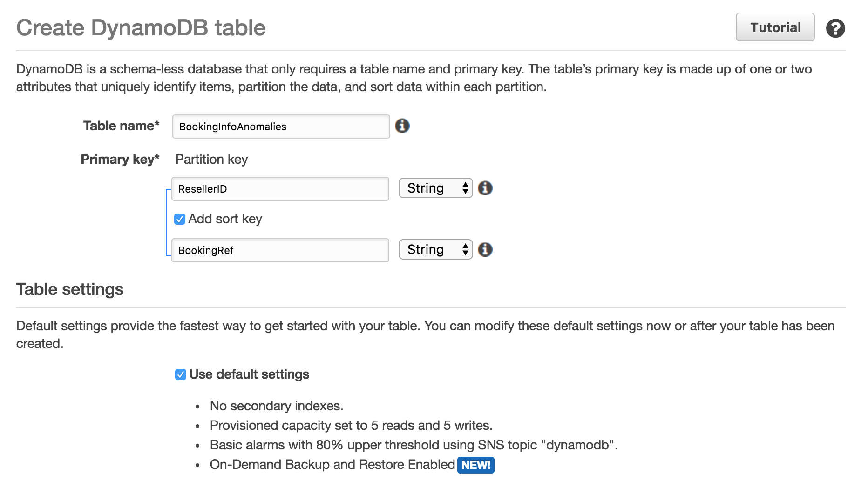868x481 pixels.
Task: Click the ResellerID partition key field
Action: click(x=280, y=189)
